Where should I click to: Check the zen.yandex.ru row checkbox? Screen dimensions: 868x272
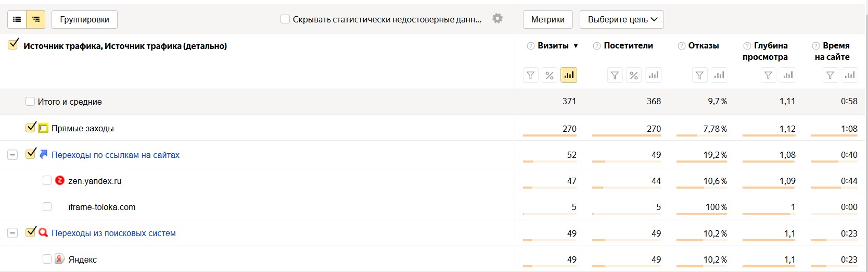47,181
